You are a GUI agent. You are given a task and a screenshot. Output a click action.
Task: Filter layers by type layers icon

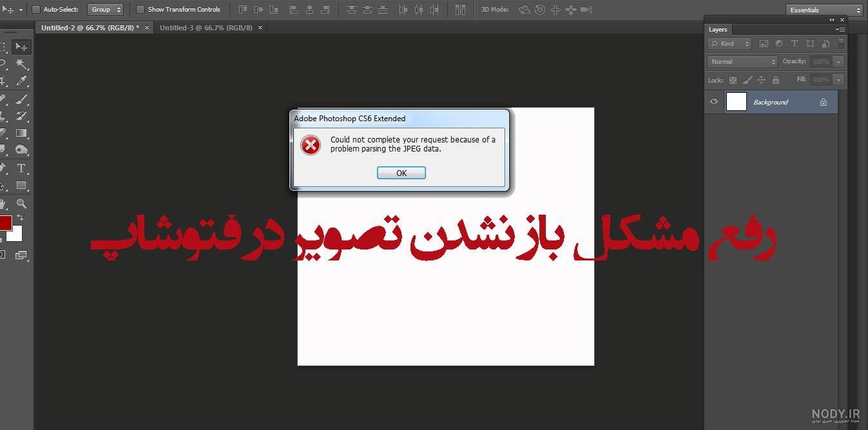(794, 44)
